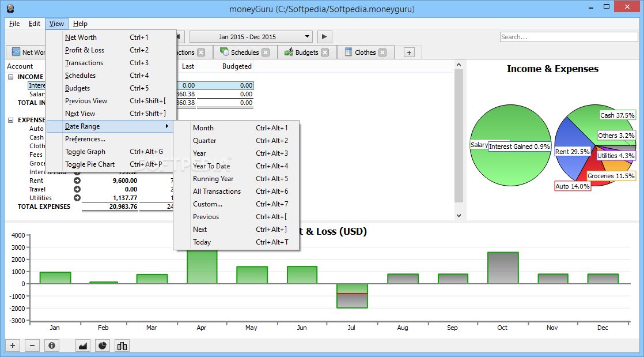Close the Budgets tab

[x=325, y=52]
